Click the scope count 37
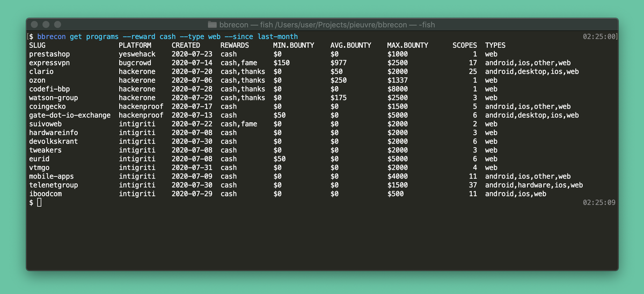This screenshot has height=294, width=644. (x=473, y=185)
